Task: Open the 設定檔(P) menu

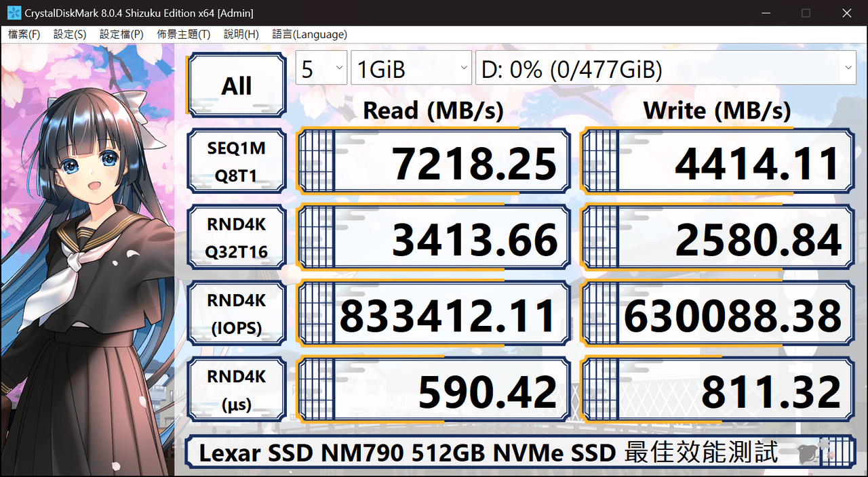Action: [121, 35]
